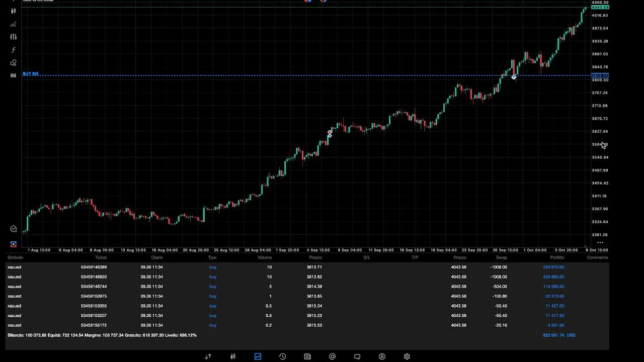The image size is (644, 362).
Task: Click swap value -20.16
Action: (x=500, y=325)
